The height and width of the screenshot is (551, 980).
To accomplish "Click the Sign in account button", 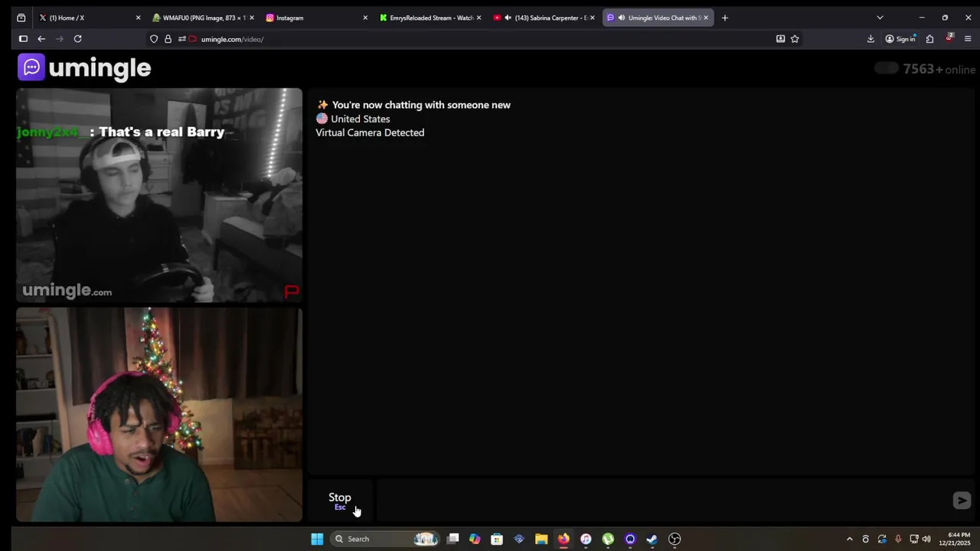I will pos(900,39).
